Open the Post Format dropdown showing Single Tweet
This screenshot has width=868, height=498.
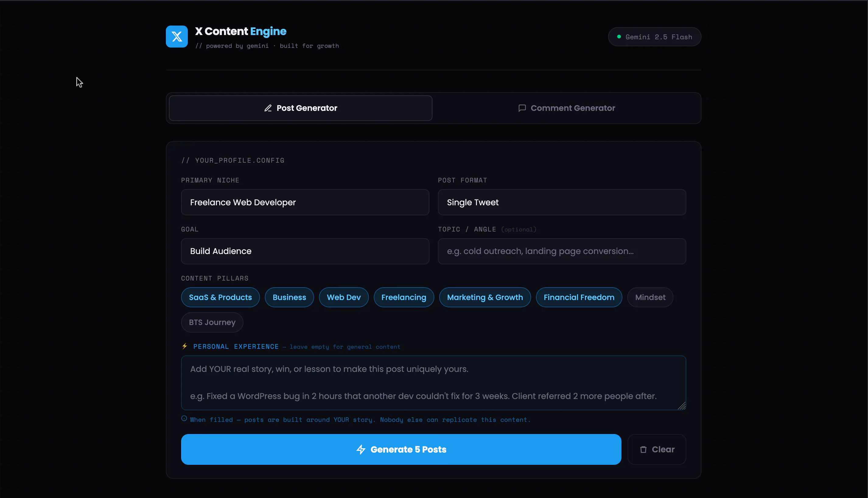click(562, 202)
